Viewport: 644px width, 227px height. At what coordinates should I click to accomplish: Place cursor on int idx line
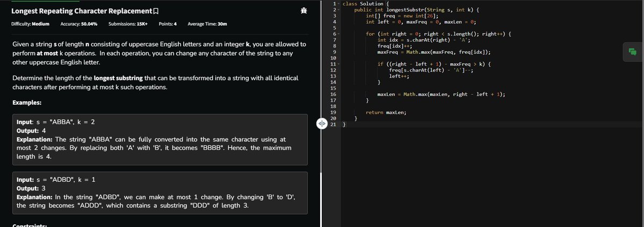[x=424, y=40]
